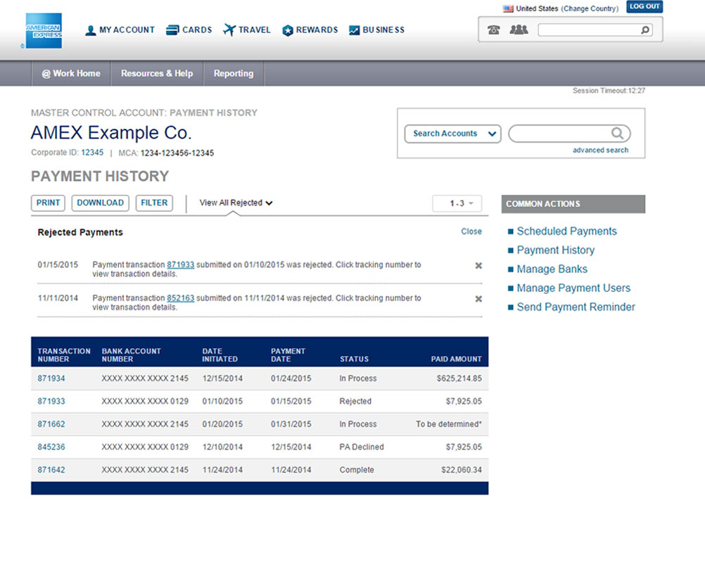Click the account search magnifier icon
Screen dimensions: 705x588
tap(617, 134)
